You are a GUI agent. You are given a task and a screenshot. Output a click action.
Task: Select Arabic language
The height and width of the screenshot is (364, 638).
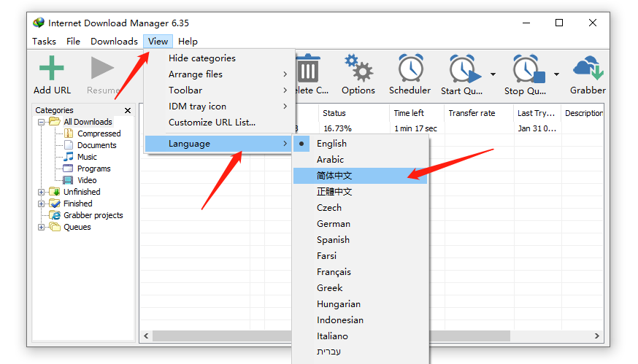(x=361, y=160)
